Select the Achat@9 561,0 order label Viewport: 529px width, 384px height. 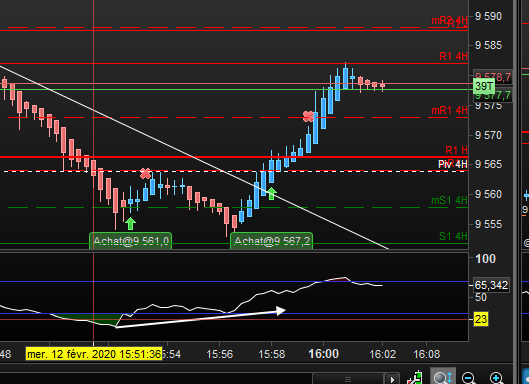tap(131, 241)
